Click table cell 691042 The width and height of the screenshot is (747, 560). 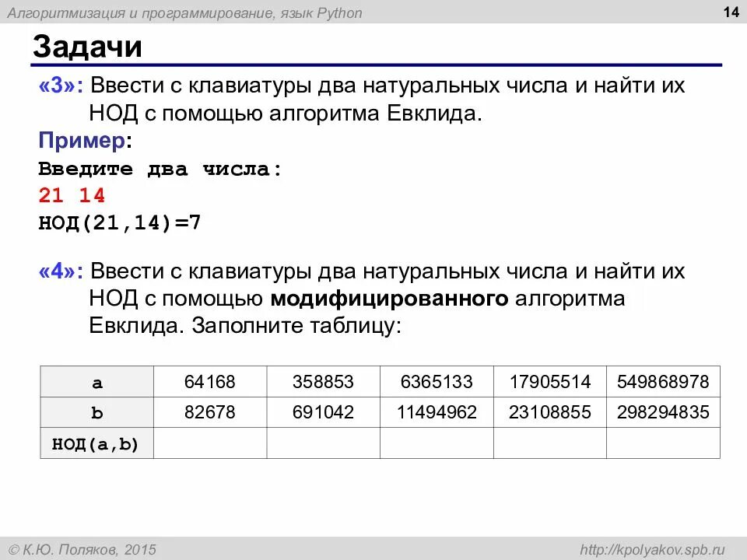[x=324, y=412]
